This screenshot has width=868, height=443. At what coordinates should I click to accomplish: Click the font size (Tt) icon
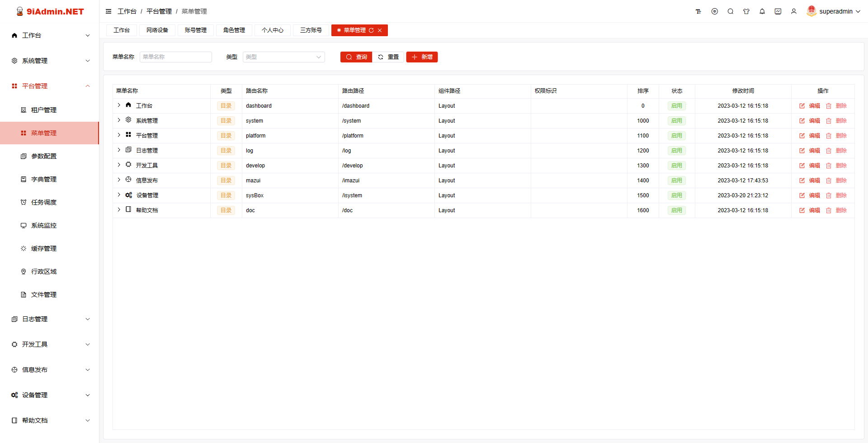(698, 11)
